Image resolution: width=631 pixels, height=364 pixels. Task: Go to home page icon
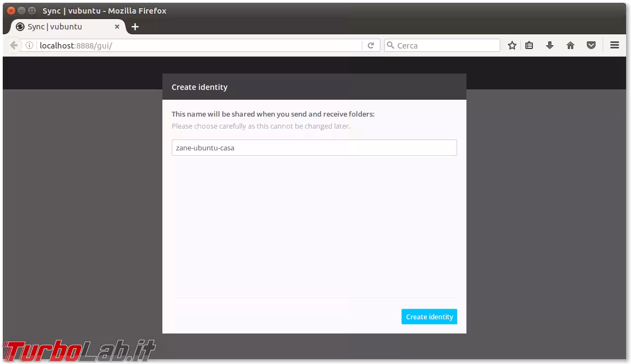point(570,45)
